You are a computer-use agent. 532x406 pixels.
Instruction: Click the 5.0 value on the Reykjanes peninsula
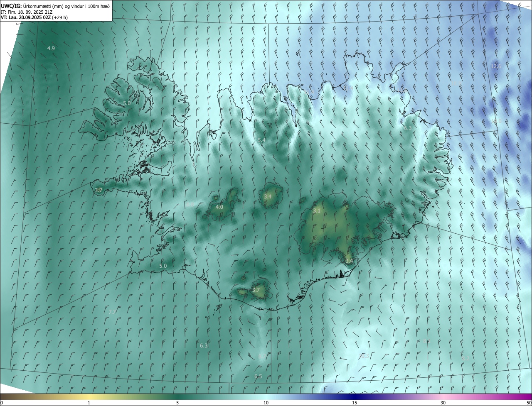163,266
